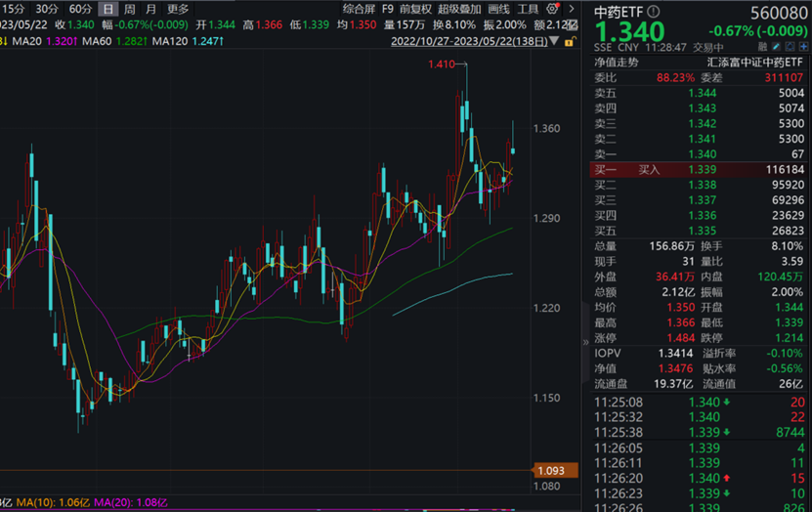Screen dimensions: 812x512
Task: Click the MA20 indicator label
Action: coord(27,41)
